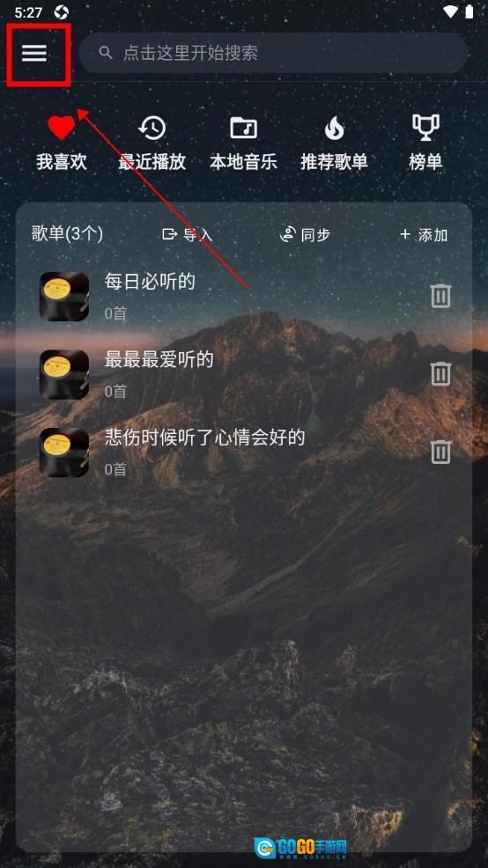Tap the Wi-Fi status bar icon
488x868 pixels.
tap(451, 11)
